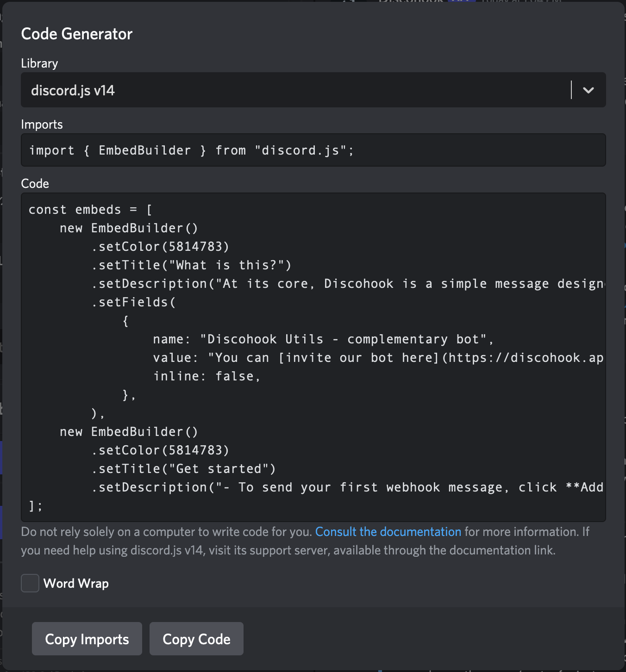This screenshot has height=672, width=626.
Task: Enable the Word Wrap checkbox
Action: point(30,583)
